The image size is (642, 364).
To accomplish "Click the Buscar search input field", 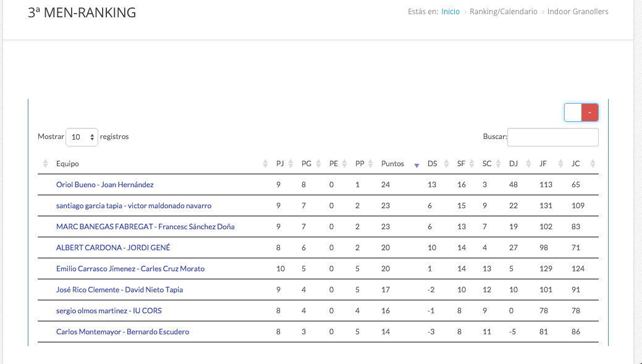I will [552, 137].
